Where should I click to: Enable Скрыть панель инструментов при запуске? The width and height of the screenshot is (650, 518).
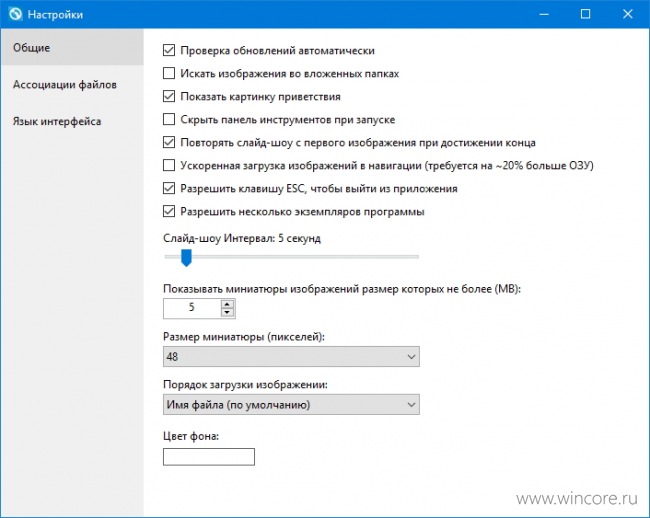tap(169, 119)
